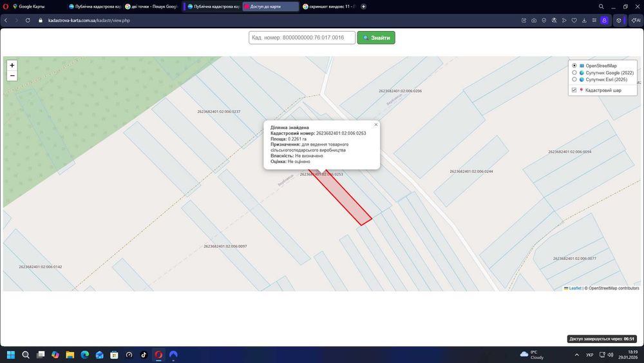644x363 pixels.
Task: Click the popup's cadastral number 2623682401:02:006:0253
Action: [x=341, y=133]
